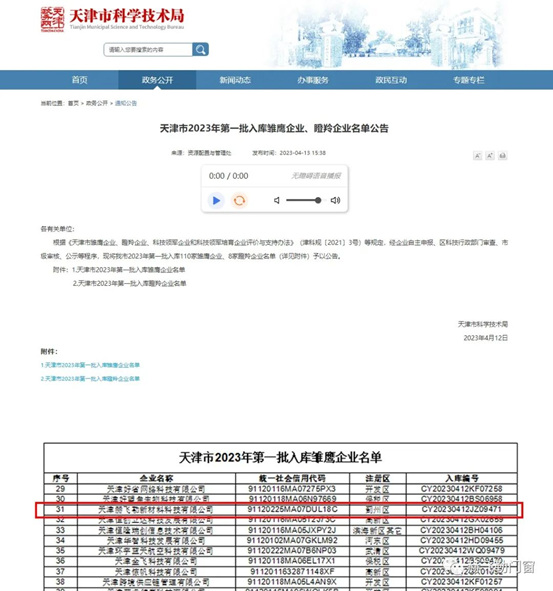This screenshot has width=553, height=591.
Task: Click row 31 company name cell
Action: tap(156, 510)
